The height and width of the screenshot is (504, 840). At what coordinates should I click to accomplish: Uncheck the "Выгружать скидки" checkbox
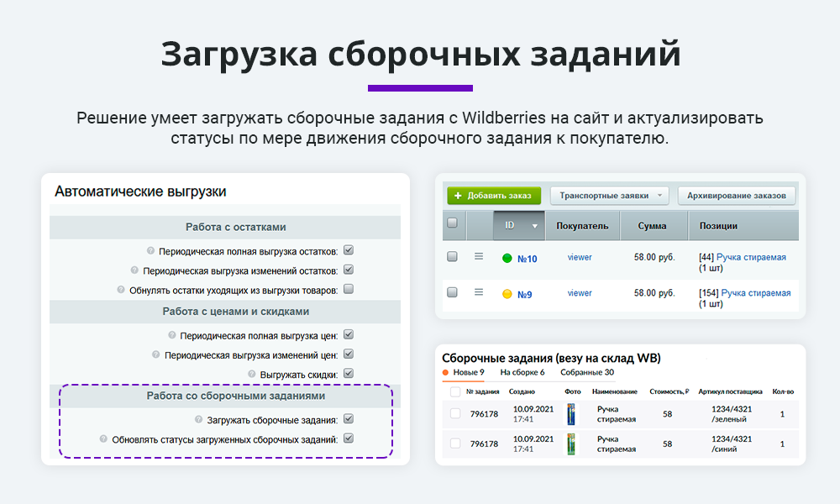349,374
